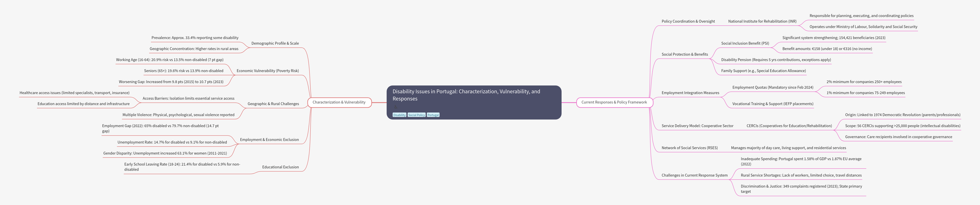Click the Employment Quotas (Mandatory since Feb 2024) node
This screenshot has height=205, width=980.
(773, 88)
